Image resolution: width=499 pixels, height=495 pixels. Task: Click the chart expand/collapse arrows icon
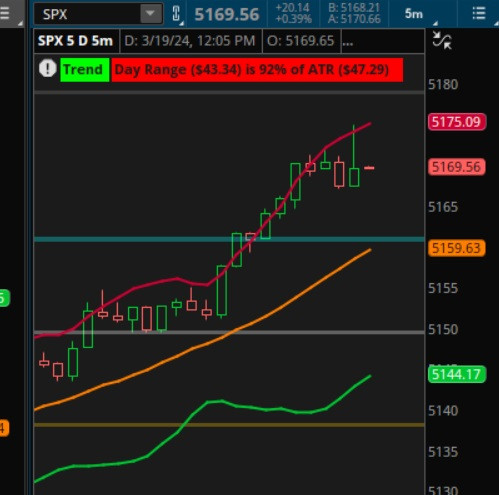[x=442, y=41]
